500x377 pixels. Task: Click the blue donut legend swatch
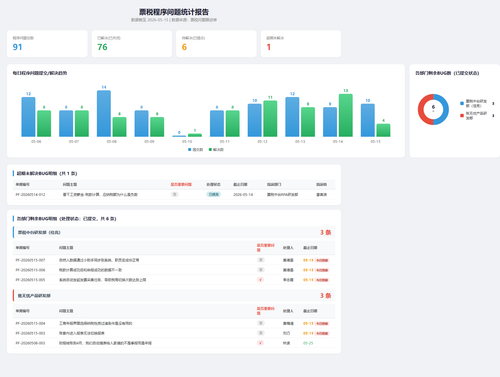462,103
